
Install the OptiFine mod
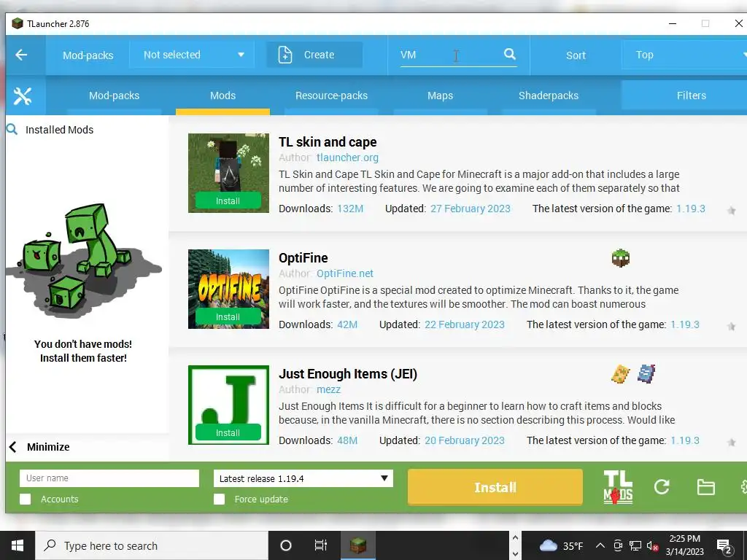[228, 316]
